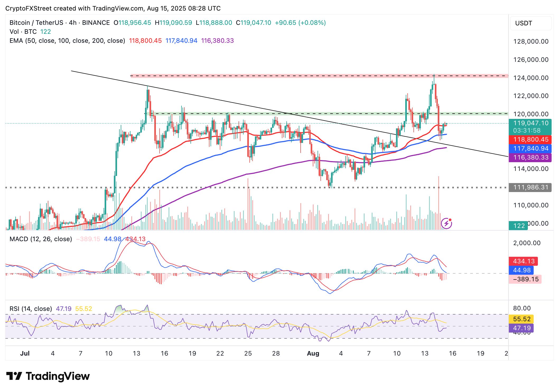559x392 pixels.
Task: Click the red 118,800.45 EMA price label
Action: (530, 139)
